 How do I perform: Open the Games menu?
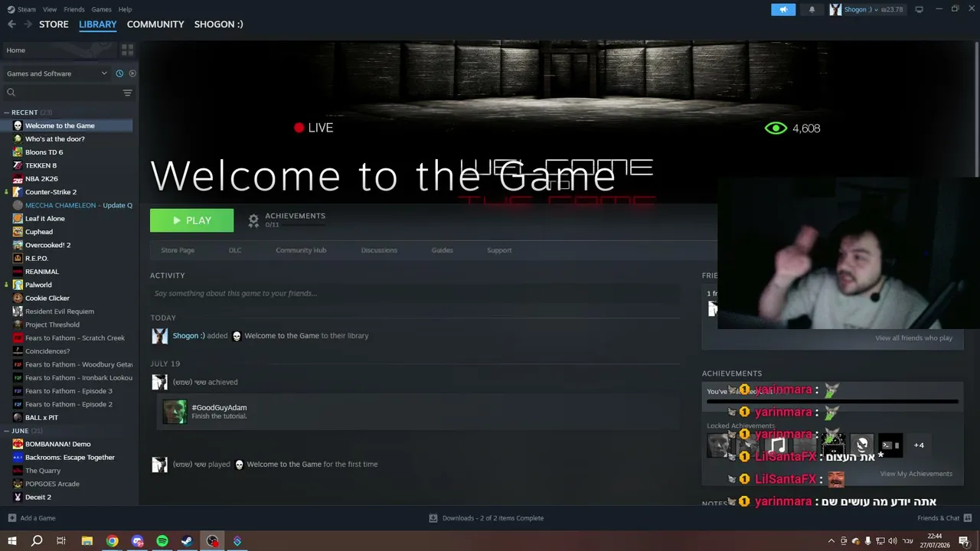(x=101, y=9)
